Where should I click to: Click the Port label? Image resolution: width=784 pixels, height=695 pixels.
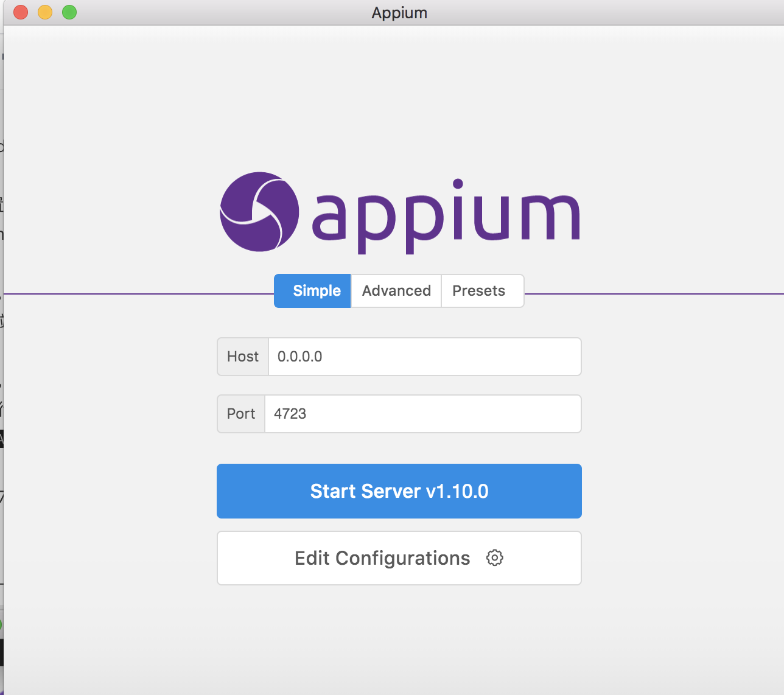[241, 414]
